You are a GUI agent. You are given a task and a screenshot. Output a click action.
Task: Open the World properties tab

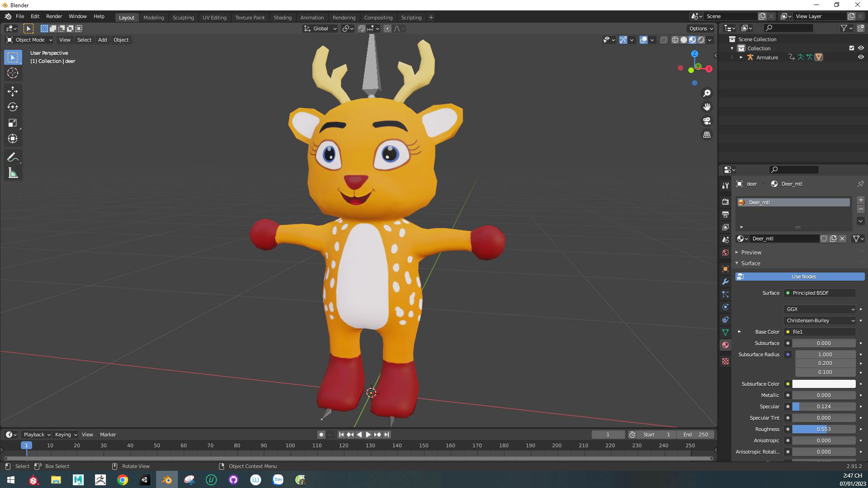725,253
